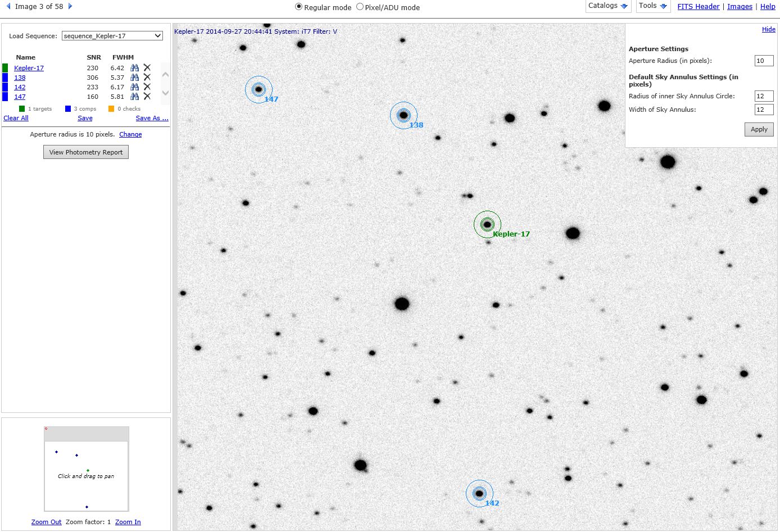Open the Images link
Screen dimensions: 780x532
coord(740,7)
